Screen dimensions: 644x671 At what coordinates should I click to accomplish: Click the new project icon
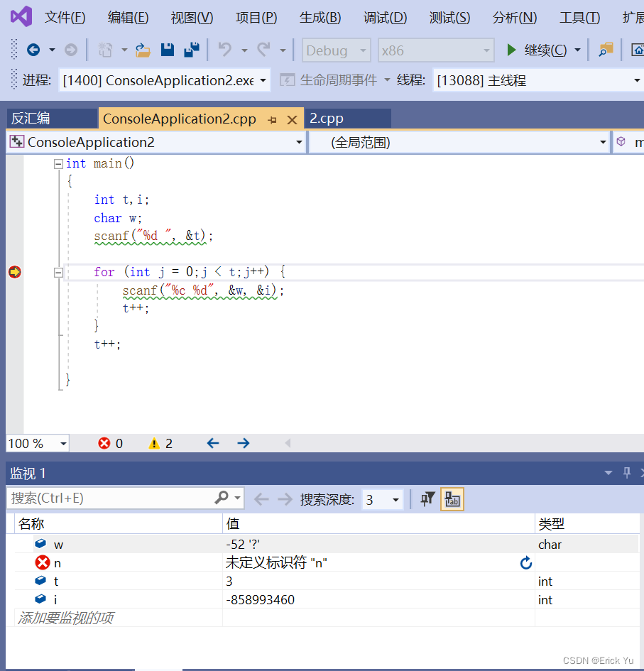(x=105, y=50)
